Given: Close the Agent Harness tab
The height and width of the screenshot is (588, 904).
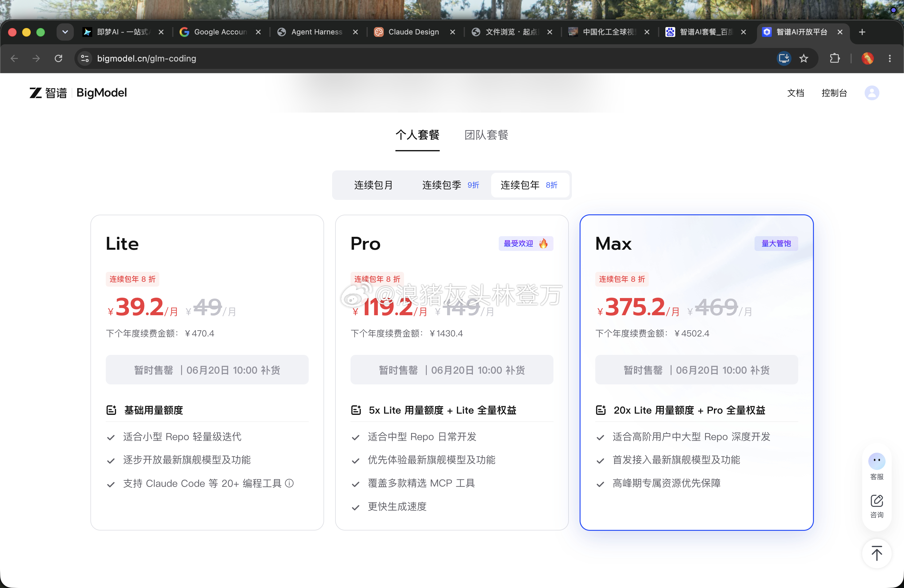Looking at the screenshot, I should pos(355,32).
